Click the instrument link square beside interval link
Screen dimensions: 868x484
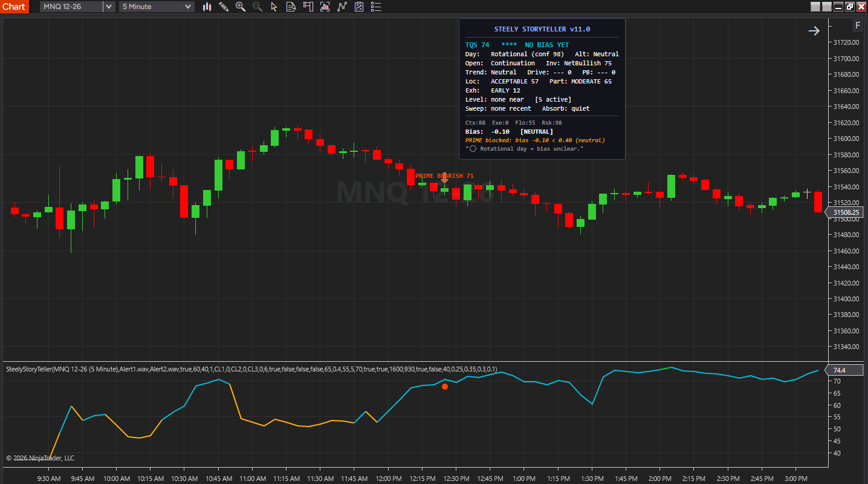(x=815, y=7)
